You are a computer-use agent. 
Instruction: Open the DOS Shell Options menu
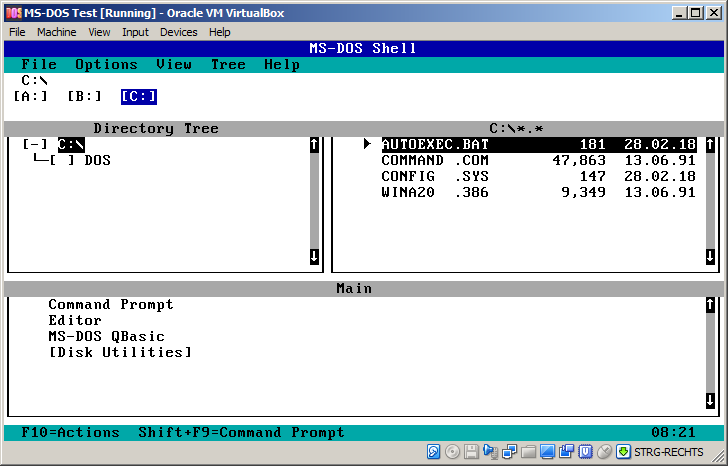106,65
